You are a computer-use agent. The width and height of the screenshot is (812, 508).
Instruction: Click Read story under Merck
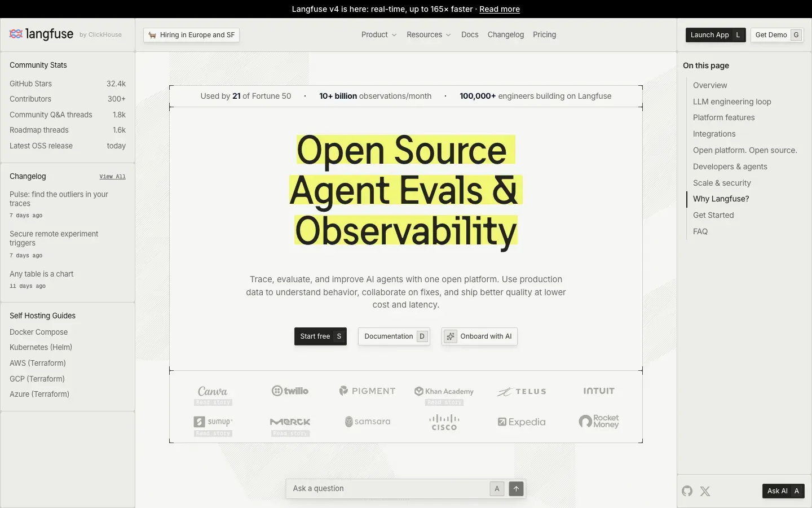(290, 433)
